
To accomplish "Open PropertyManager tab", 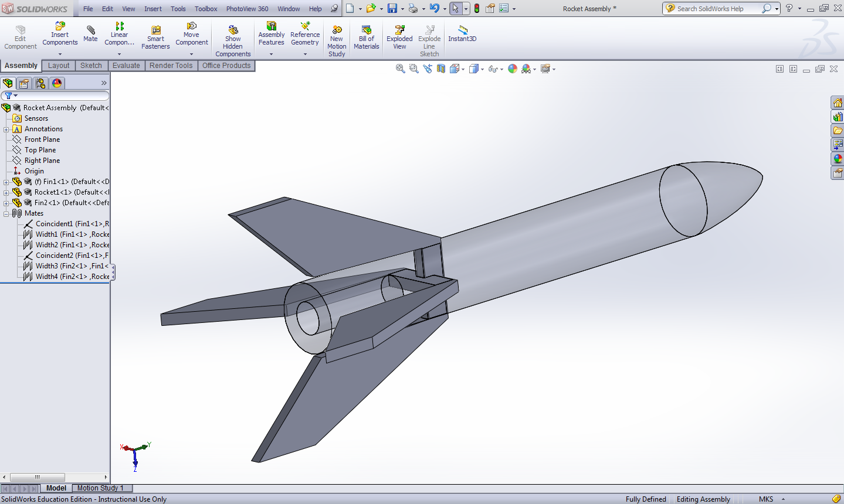I will click(24, 83).
